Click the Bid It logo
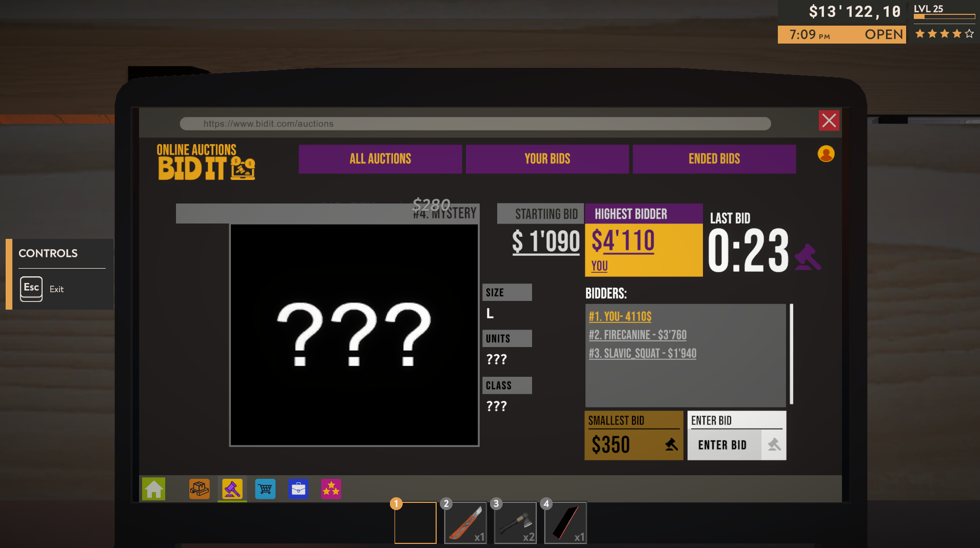 tap(206, 162)
